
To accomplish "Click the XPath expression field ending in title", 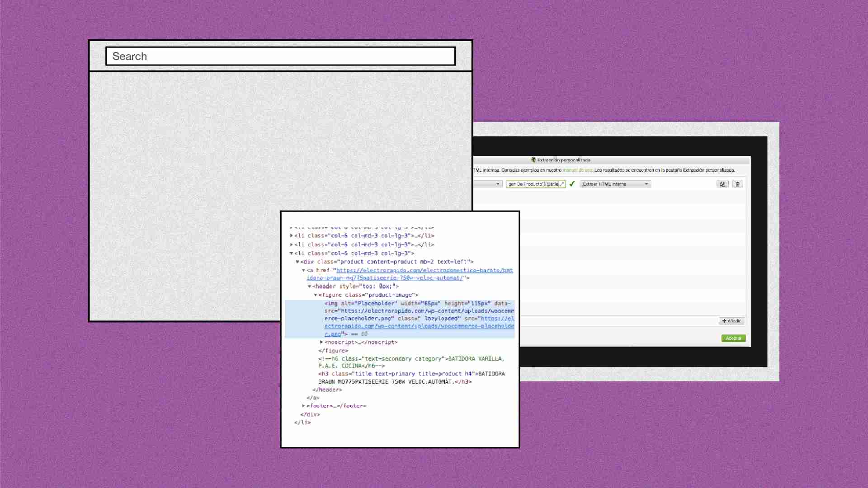I will click(536, 184).
